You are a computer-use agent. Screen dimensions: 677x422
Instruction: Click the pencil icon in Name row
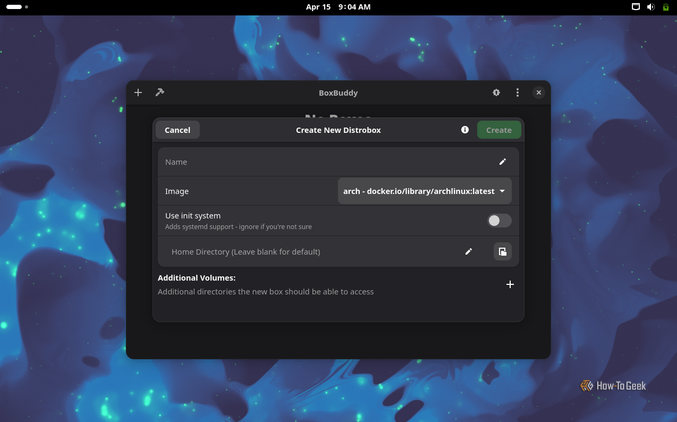[x=502, y=162]
